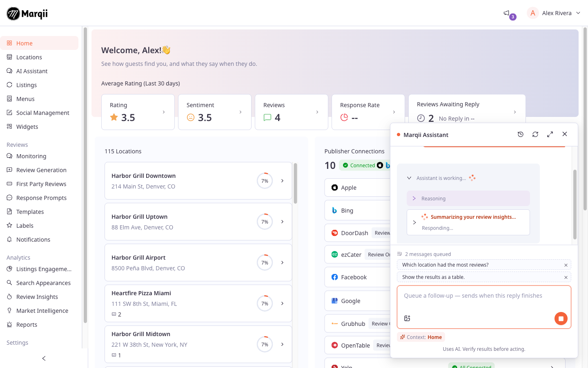Collapse the left sidebar
The image size is (588, 368).
pyautogui.click(x=44, y=359)
